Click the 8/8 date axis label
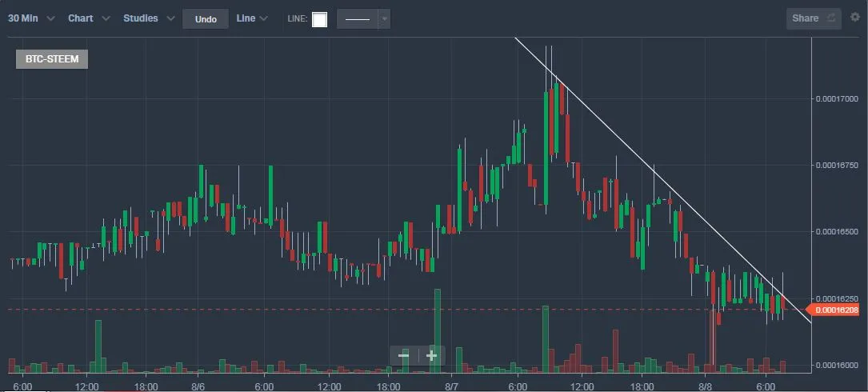The height and width of the screenshot is (392, 868). [x=706, y=386]
